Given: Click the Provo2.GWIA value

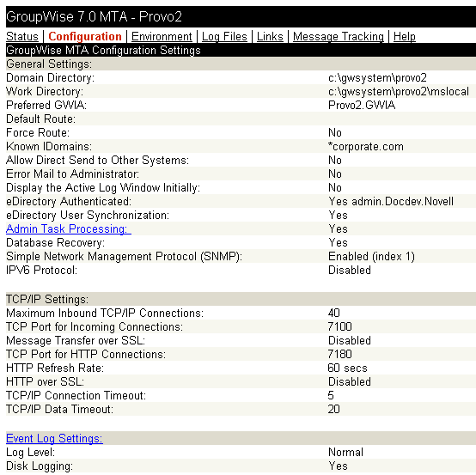Looking at the screenshot, I should pyautogui.click(x=362, y=105).
